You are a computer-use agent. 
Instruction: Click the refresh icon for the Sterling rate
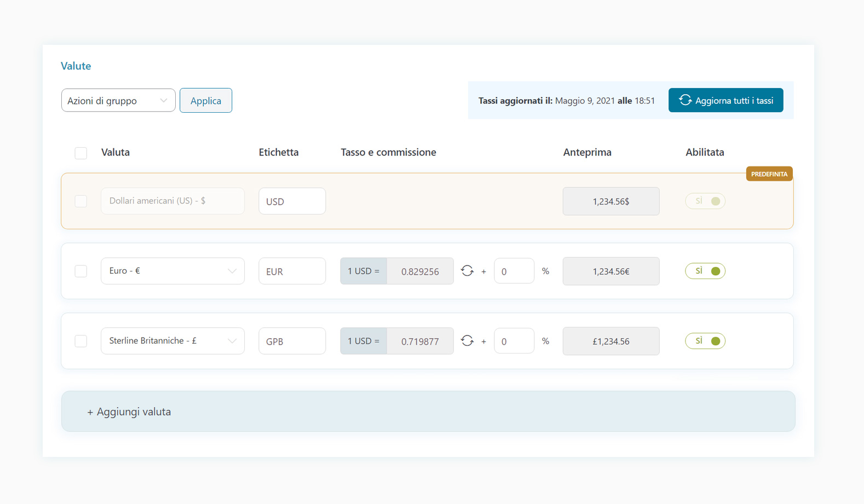467,341
